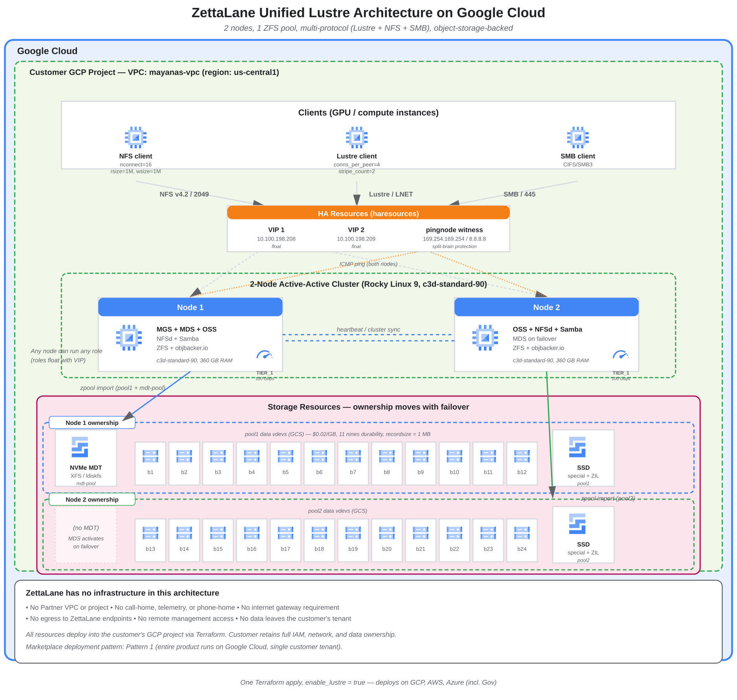Click the b23 storage bucket icon
The width and height of the screenshot is (737, 700).
coord(488,533)
